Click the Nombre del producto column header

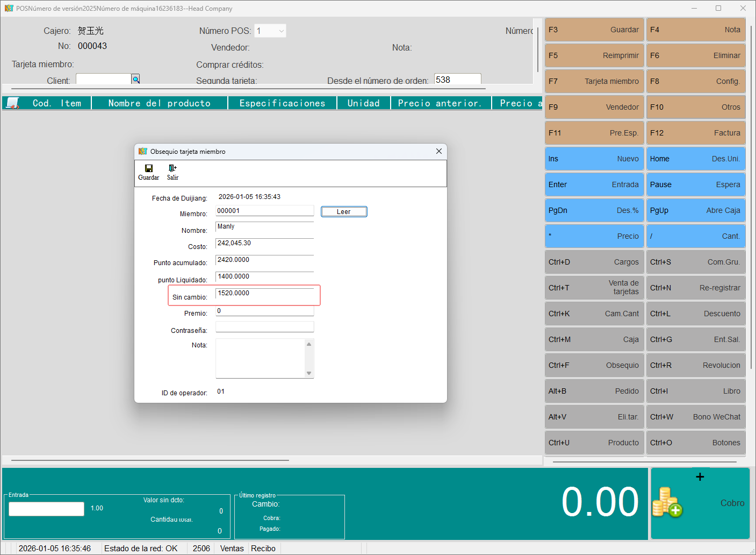pos(160,103)
